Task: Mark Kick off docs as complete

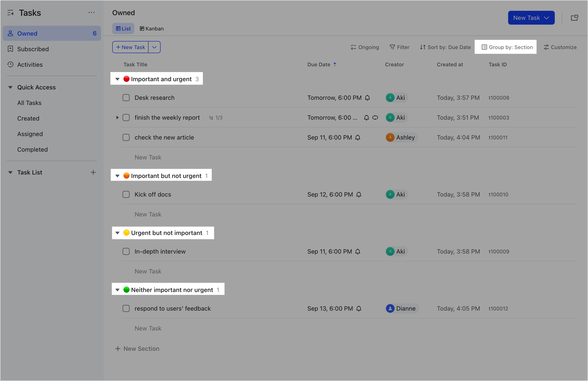Action: tap(126, 194)
